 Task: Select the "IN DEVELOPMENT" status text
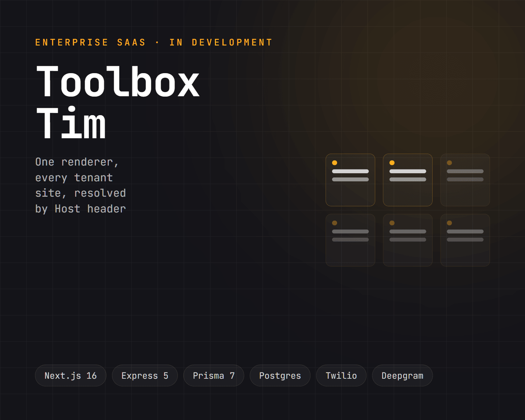coord(221,42)
